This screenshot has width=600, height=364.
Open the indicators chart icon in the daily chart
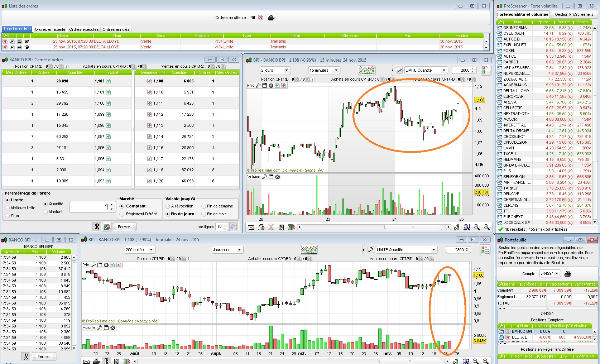click(x=309, y=250)
